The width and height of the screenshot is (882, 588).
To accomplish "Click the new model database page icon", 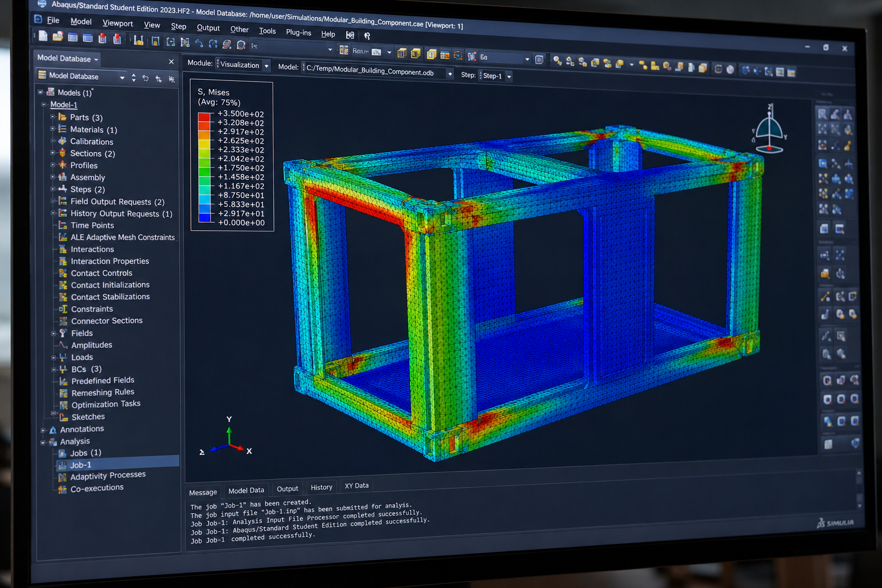I will point(43,37).
